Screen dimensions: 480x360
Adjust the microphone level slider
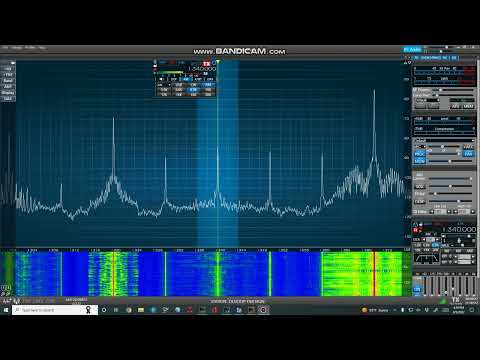point(444,147)
